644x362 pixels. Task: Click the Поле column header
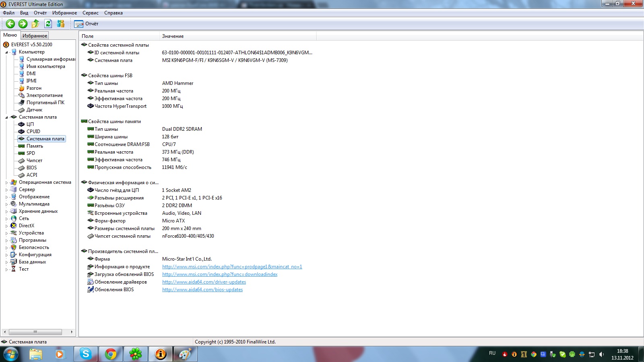coord(119,36)
